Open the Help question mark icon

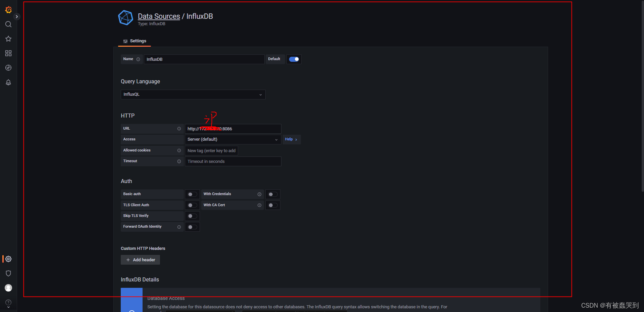click(8, 303)
